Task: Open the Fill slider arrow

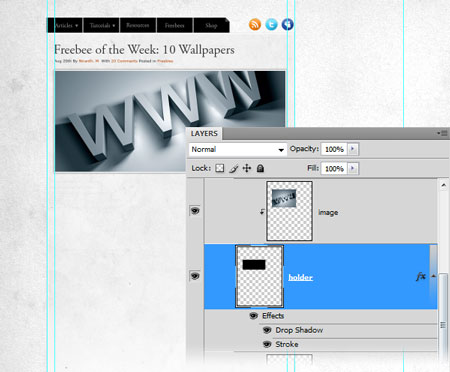Action: tap(353, 168)
